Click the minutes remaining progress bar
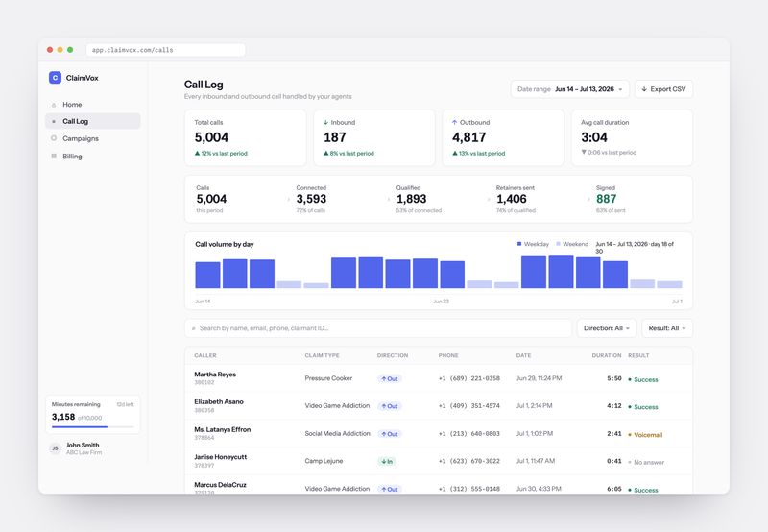This screenshot has height=532, width=768. pyautogui.click(x=92, y=427)
